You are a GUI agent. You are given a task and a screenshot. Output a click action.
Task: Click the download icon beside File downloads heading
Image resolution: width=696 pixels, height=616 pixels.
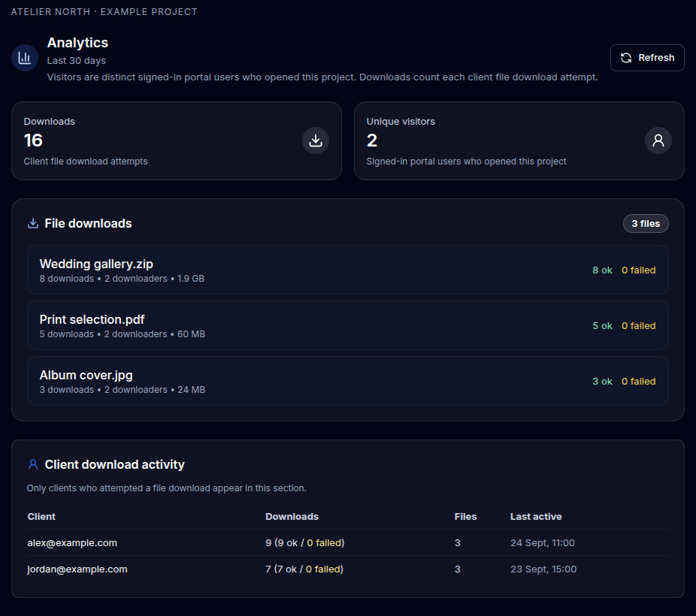33,223
